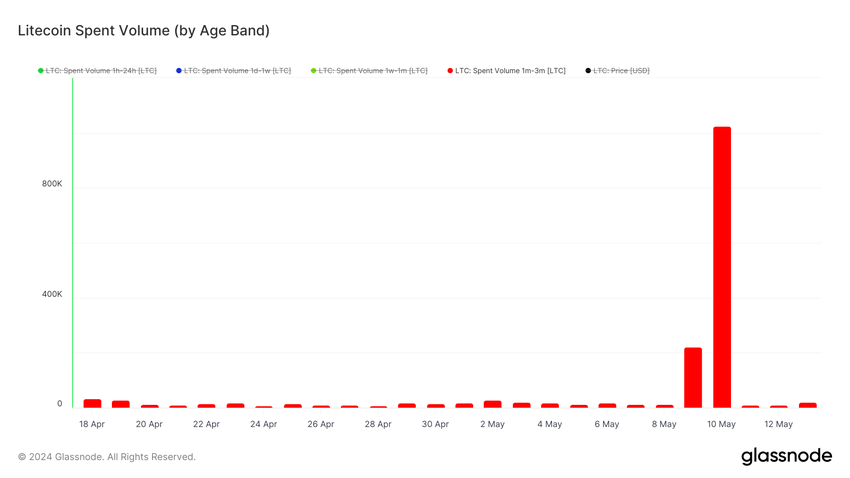The image size is (850, 478).
Task: Click the last red bar on 13 May
Action: (808, 405)
